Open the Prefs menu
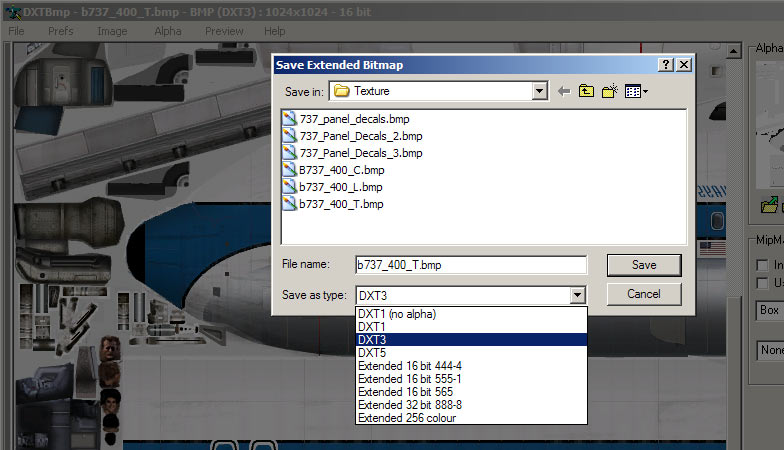784x450 pixels. [60, 31]
